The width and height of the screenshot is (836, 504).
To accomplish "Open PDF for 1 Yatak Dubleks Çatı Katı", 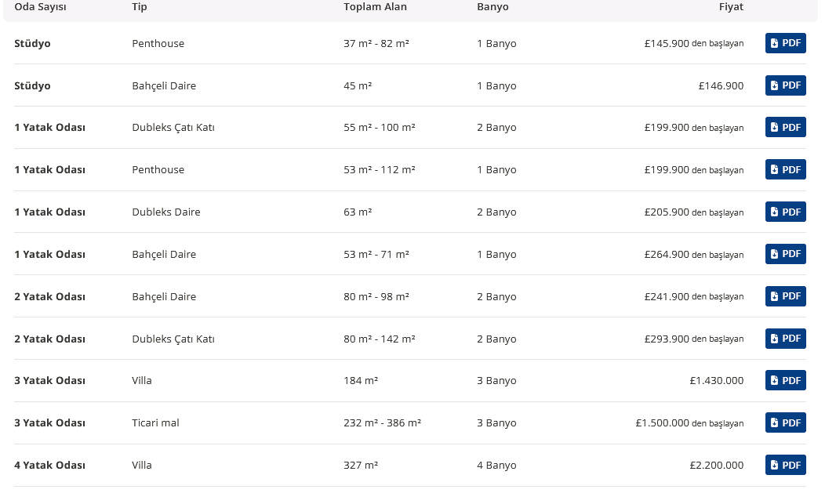I will [x=785, y=127].
